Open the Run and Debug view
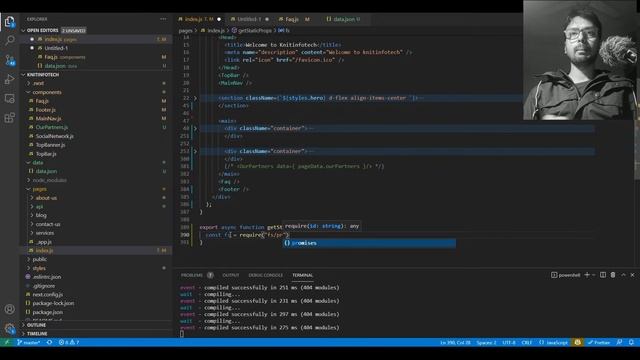This screenshot has height=360, width=640. click(9, 79)
